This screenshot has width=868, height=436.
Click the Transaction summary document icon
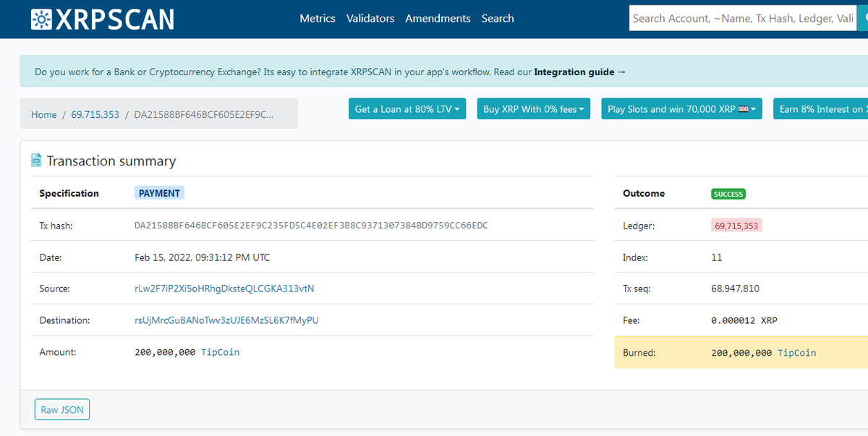tap(36, 161)
